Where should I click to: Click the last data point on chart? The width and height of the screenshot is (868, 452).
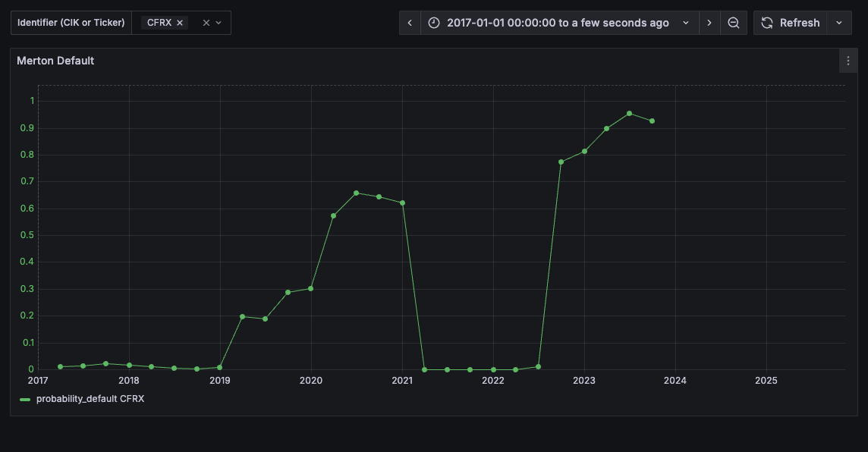click(x=652, y=121)
